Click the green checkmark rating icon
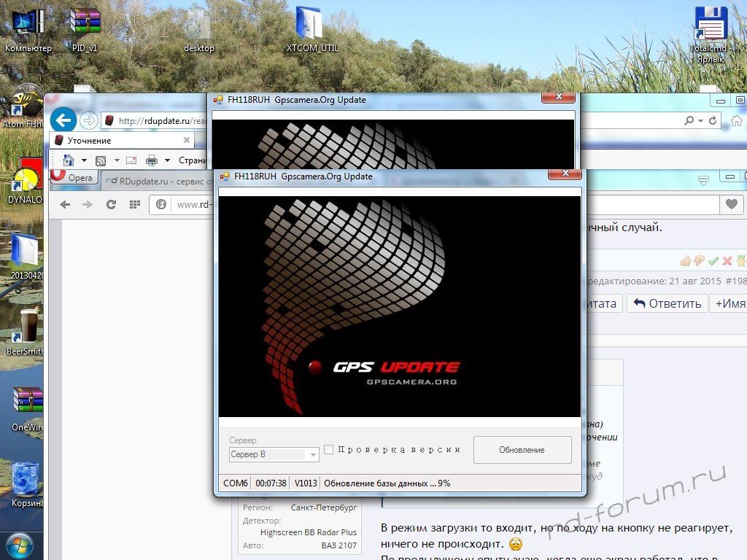The image size is (747, 560). point(713,261)
